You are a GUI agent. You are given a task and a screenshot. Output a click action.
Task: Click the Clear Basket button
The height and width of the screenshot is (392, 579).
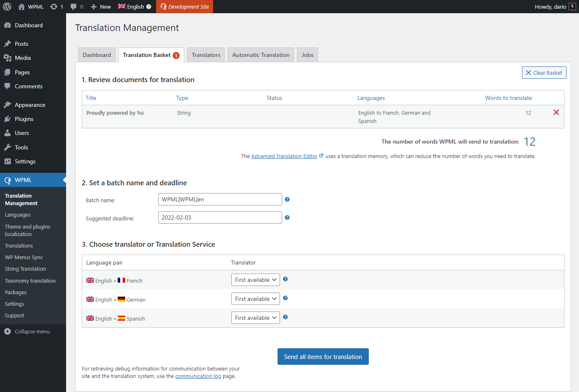click(544, 73)
